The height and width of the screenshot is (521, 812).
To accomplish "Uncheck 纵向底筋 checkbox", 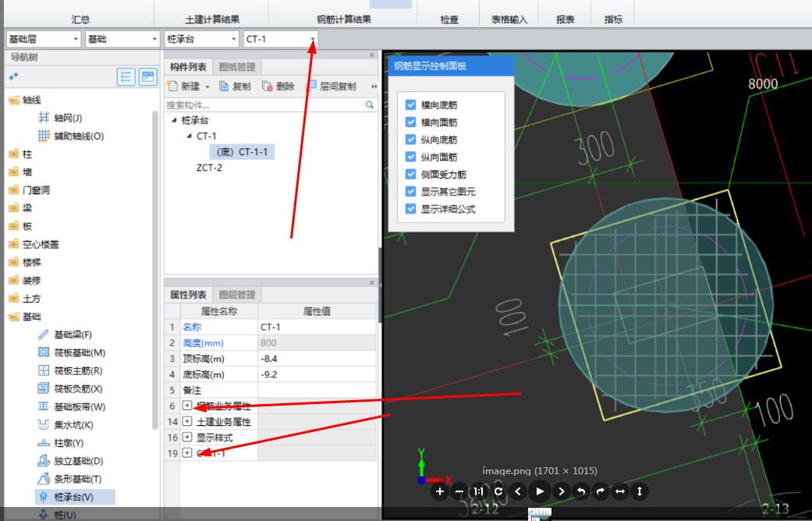I will 410,140.
